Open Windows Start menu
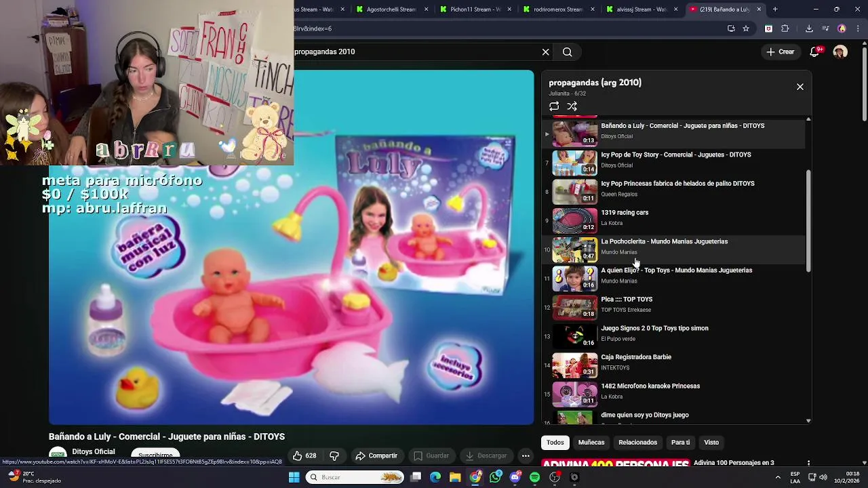Image resolution: width=868 pixels, height=488 pixels. click(x=294, y=477)
